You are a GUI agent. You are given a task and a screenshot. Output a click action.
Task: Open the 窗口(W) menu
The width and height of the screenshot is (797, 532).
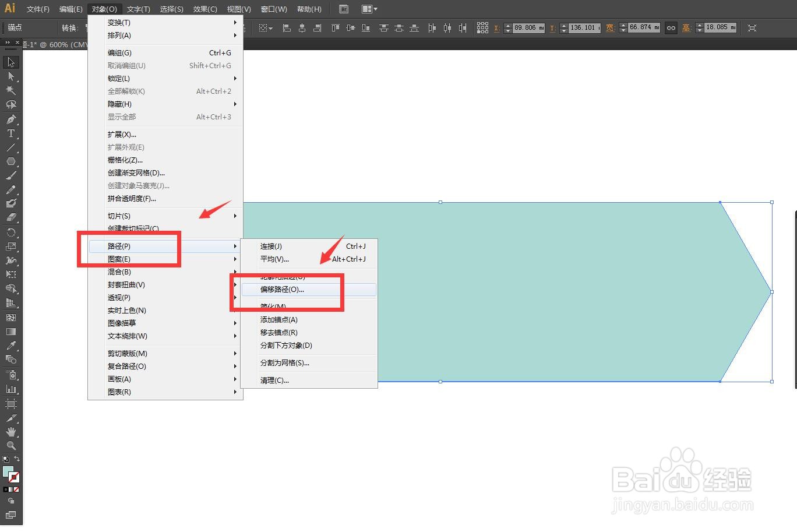(274, 9)
